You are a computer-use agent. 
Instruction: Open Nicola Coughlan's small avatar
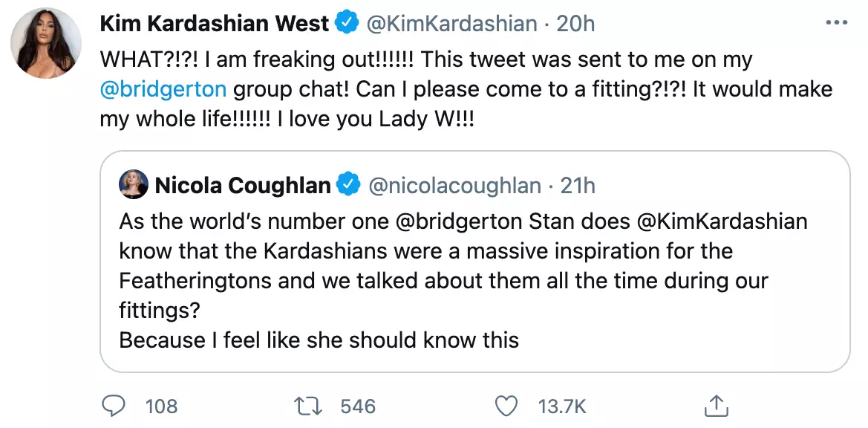pos(134,185)
